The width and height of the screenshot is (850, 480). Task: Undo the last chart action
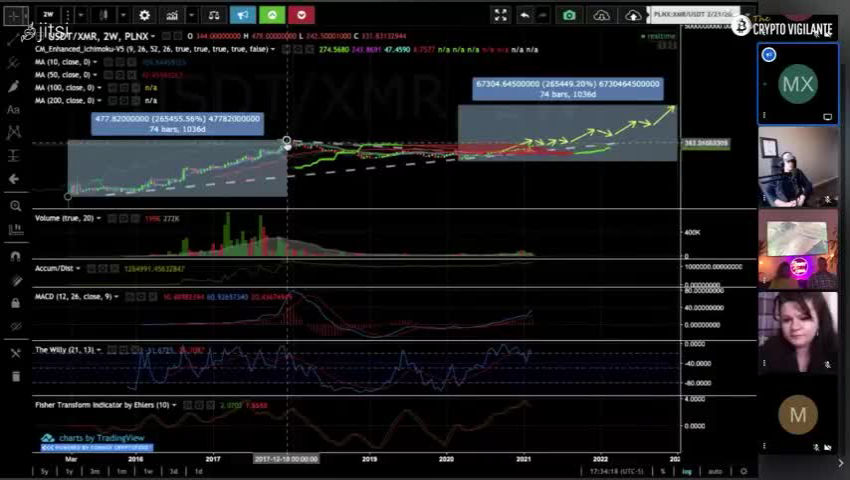525,15
